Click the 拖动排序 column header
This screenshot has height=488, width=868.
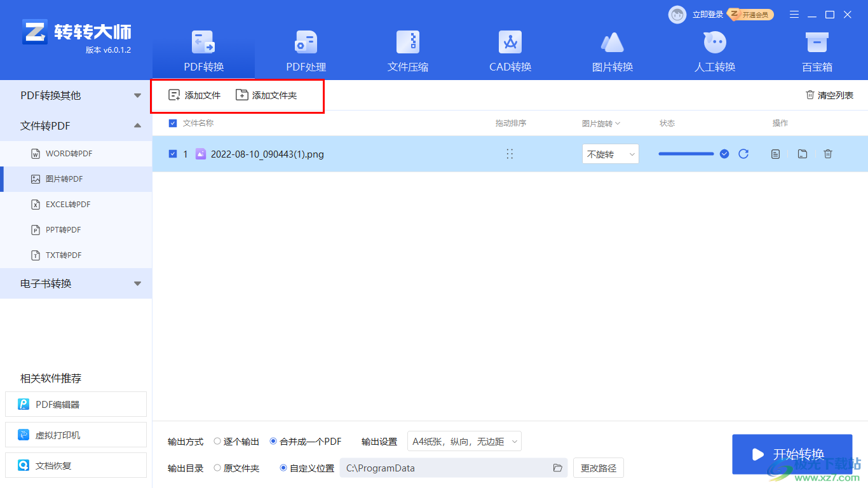point(511,123)
